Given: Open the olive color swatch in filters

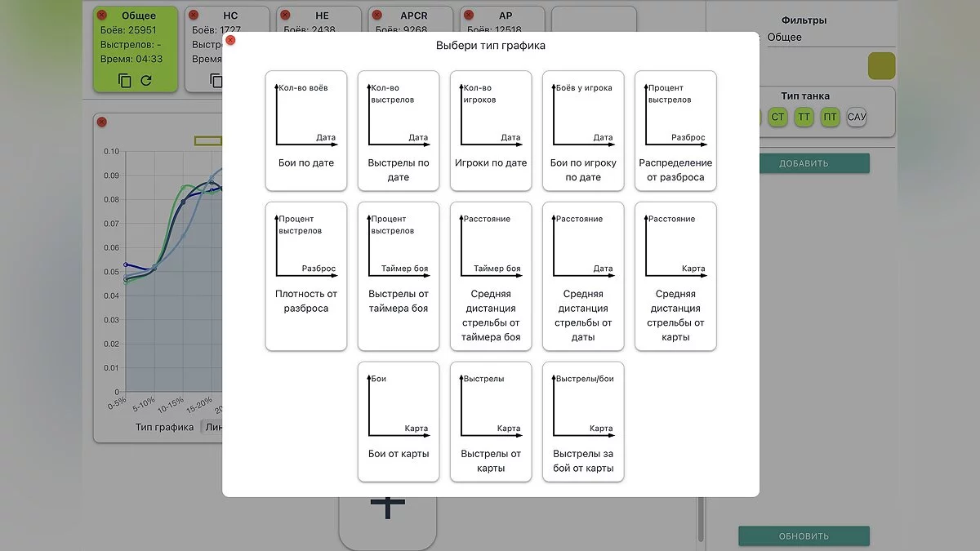Looking at the screenshot, I should tap(881, 66).
